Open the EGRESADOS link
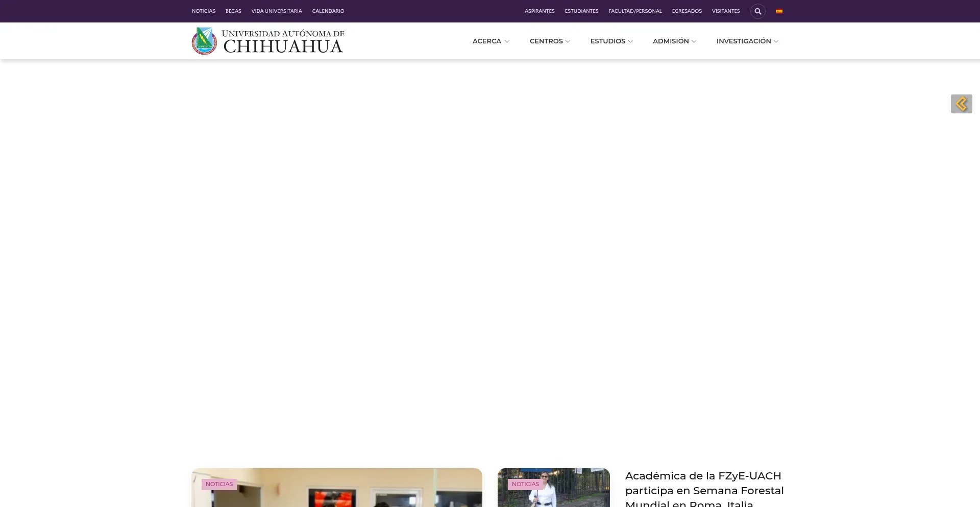Viewport: 980px width, 507px height. click(687, 11)
